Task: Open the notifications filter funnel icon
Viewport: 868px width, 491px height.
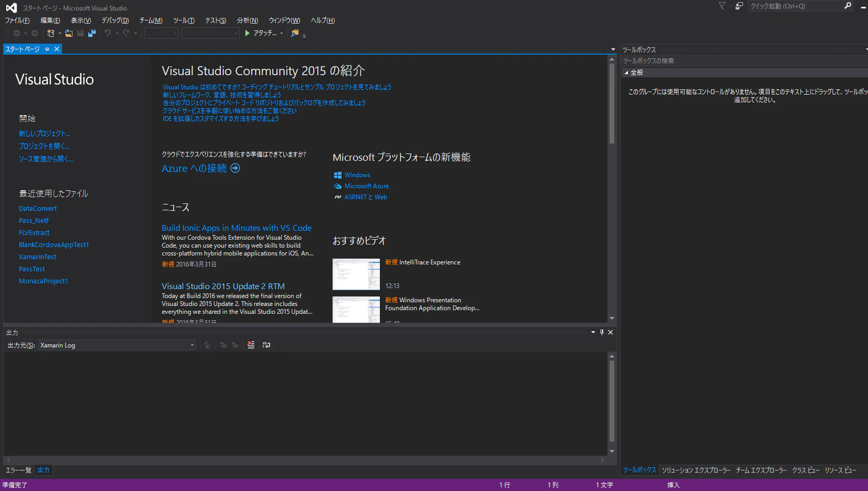Action: [x=722, y=6]
